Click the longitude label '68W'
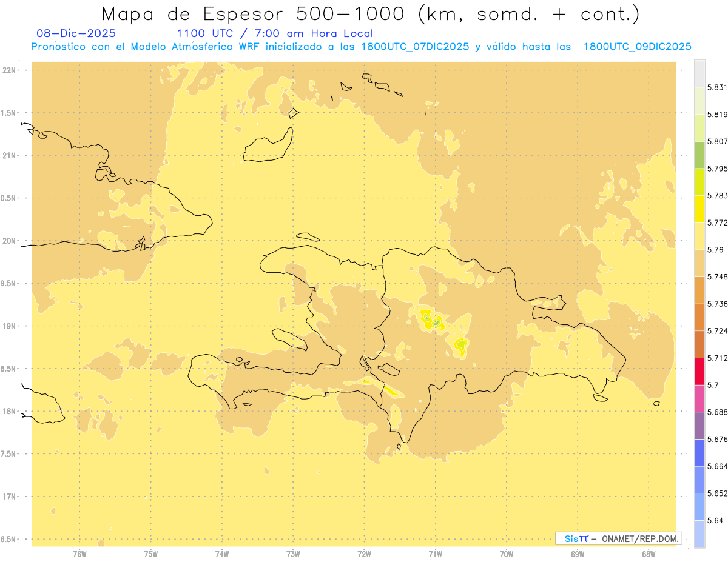Viewport: 728px width, 562px height. click(x=649, y=554)
